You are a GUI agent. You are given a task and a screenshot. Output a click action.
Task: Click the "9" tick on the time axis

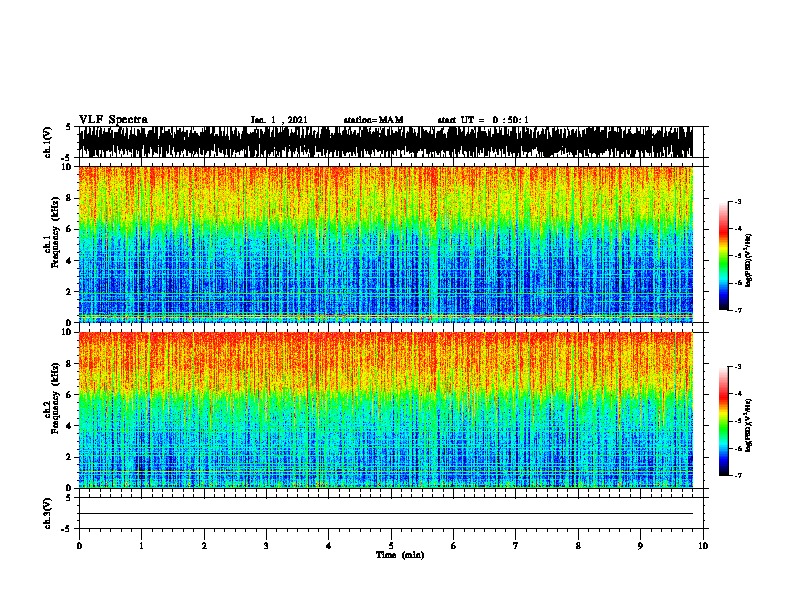pyautogui.click(x=640, y=546)
